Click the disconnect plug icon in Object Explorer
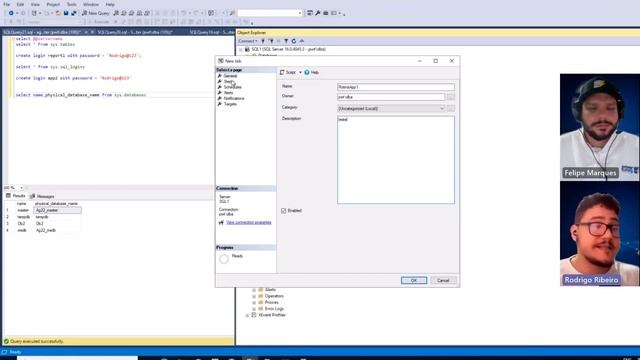Screen dimensions: 640x360 tap(271, 41)
